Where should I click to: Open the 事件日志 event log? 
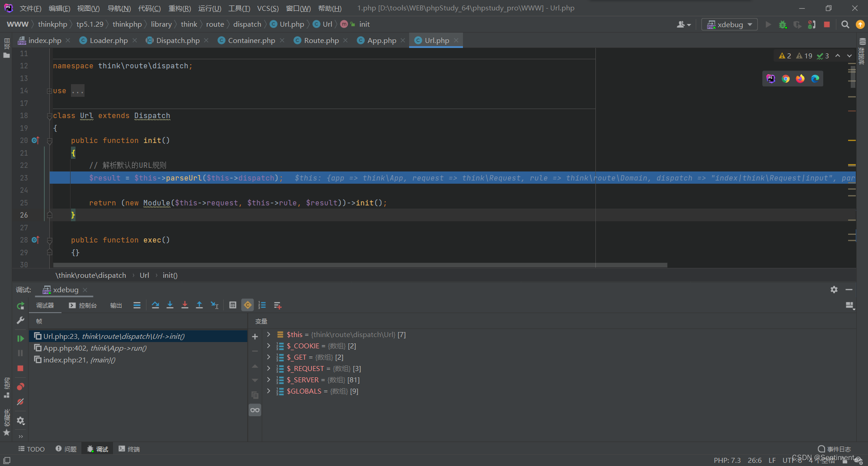(x=834, y=449)
